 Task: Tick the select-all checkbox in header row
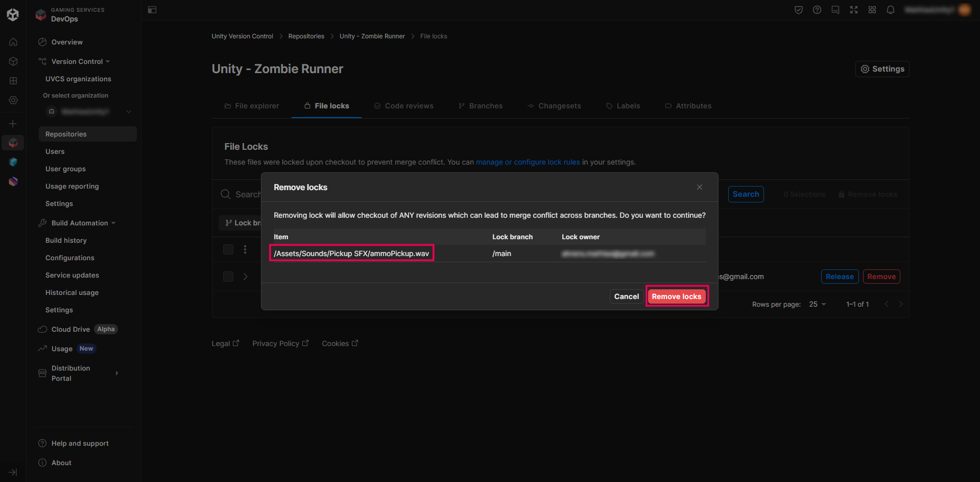pyautogui.click(x=228, y=249)
